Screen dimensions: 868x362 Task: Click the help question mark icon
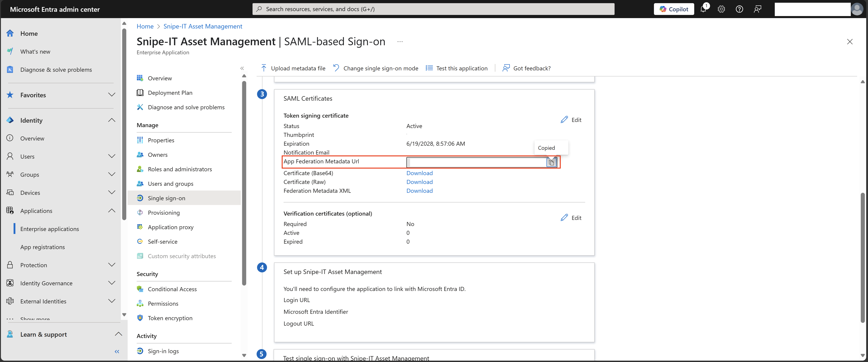[x=739, y=9]
